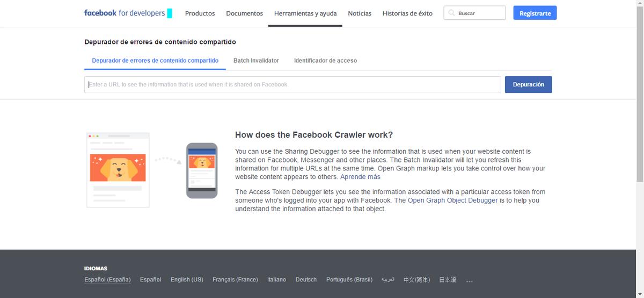Go to the Noticias page
This screenshot has height=298, width=644.
tap(360, 13)
